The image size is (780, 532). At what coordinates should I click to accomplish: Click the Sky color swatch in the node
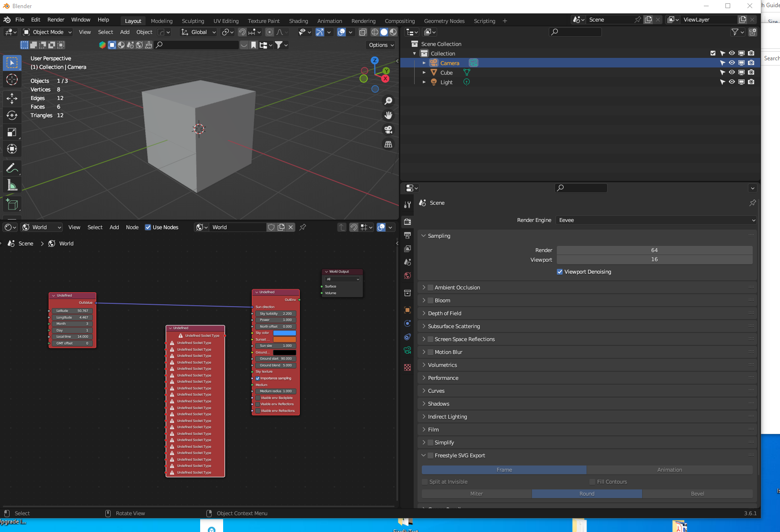284,333
